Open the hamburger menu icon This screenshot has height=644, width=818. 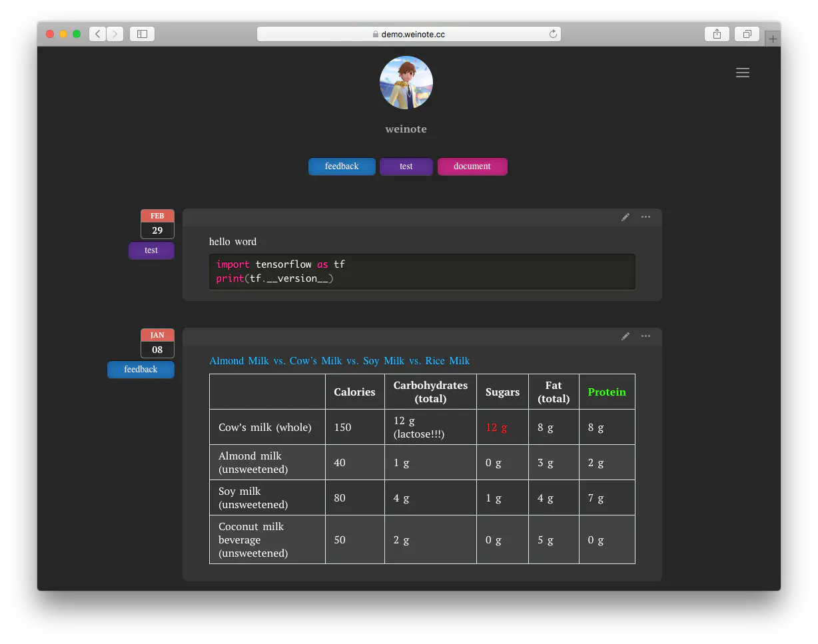point(743,73)
